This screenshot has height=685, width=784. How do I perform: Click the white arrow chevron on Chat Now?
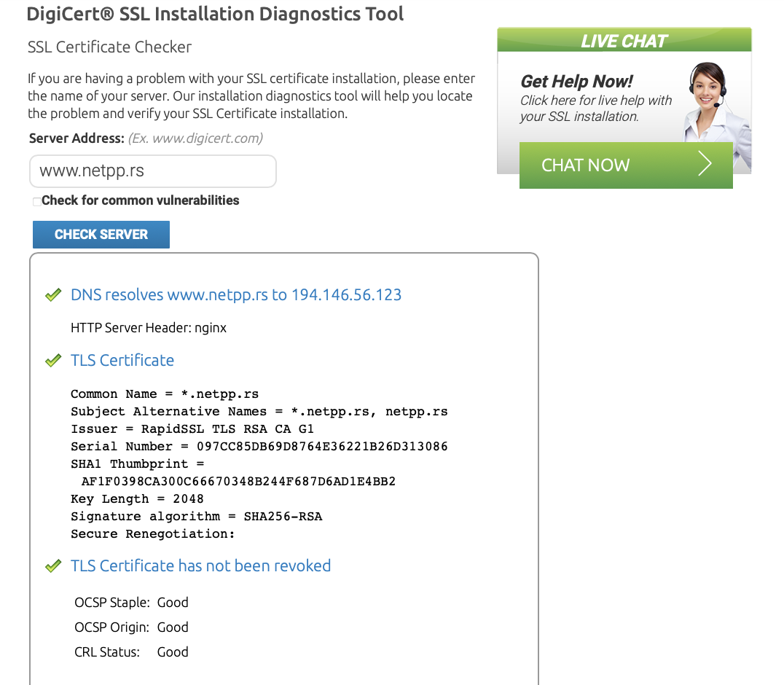tap(704, 165)
